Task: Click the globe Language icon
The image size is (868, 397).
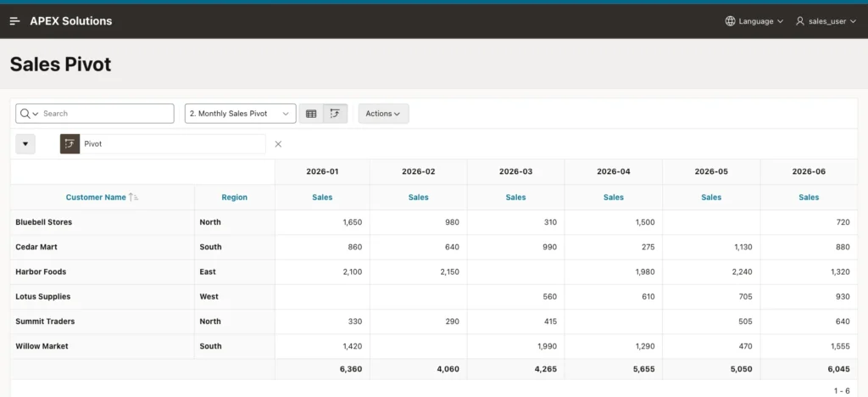Action: point(730,21)
